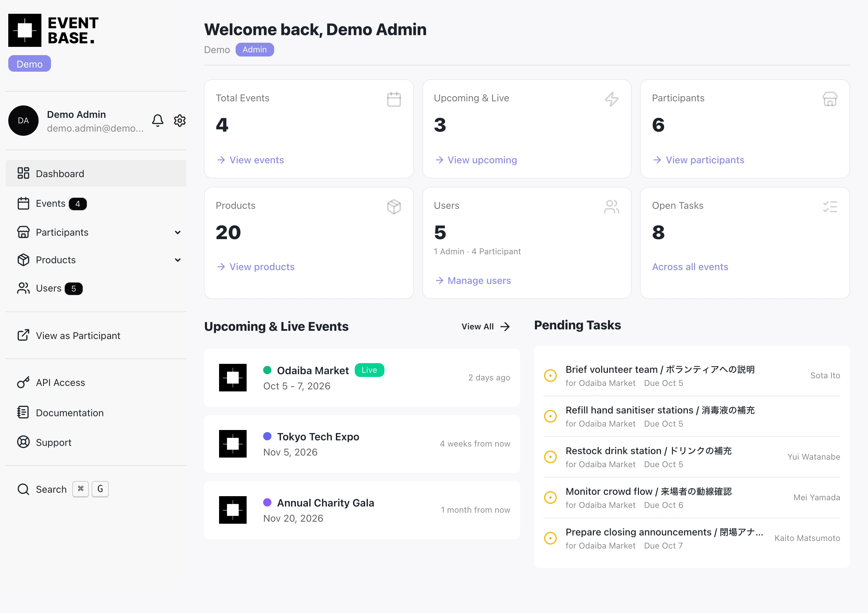Mark Brief volunteer team task complete
This screenshot has width=868, height=614.
point(550,376)
